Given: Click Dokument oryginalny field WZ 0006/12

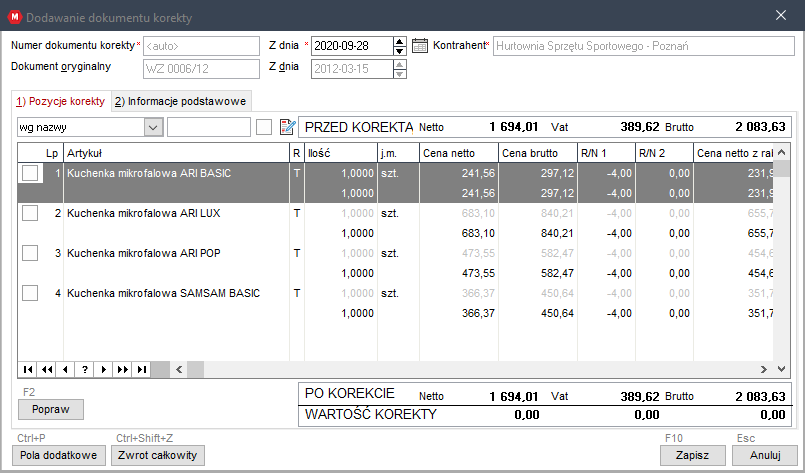Looking at the screenshot, I should pyautogui.click(x=201, y=69).
